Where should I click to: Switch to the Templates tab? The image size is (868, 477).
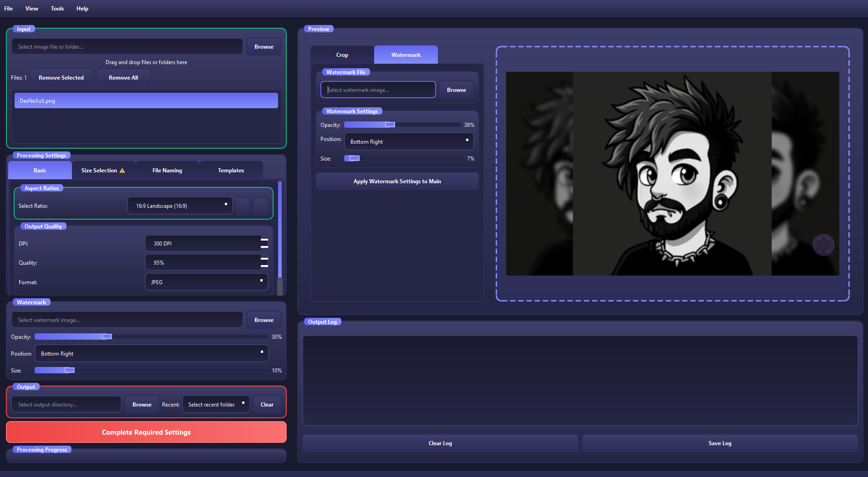tap(231, 170)
